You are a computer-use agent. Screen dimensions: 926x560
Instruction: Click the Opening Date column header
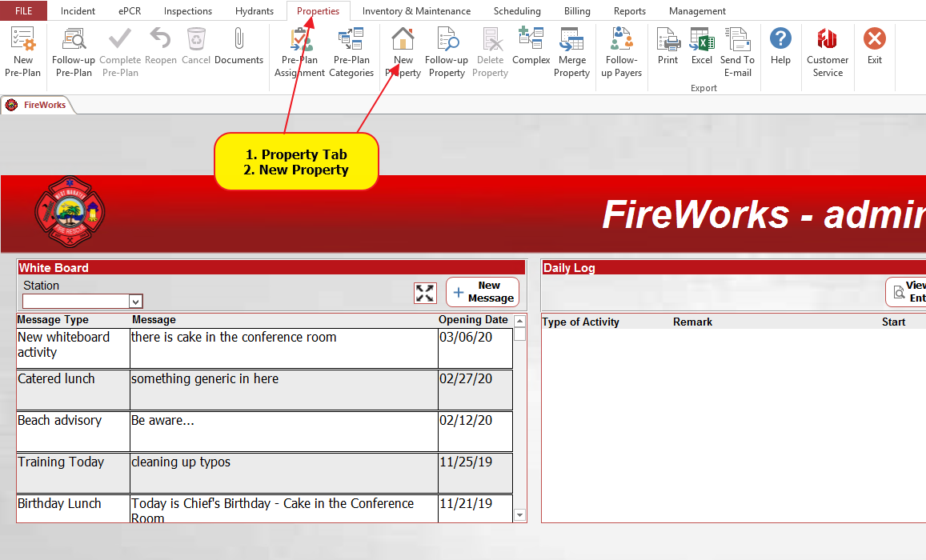point(473,320)
